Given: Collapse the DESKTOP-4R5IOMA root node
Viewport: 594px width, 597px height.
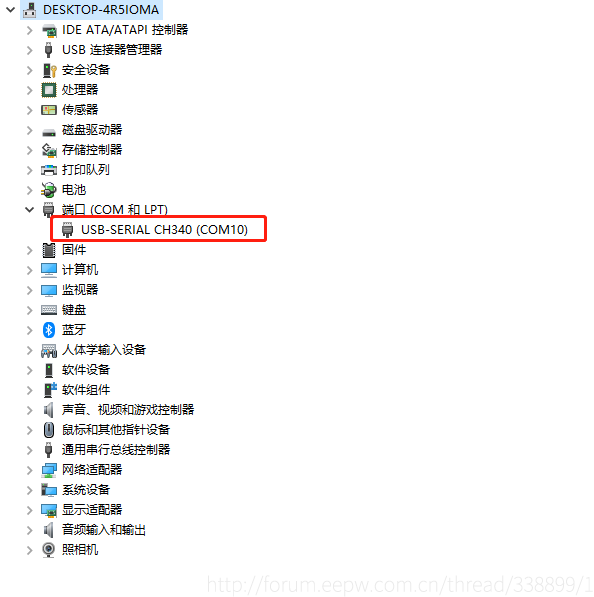Looking at the screenshot, I should (x=11, y=10).
